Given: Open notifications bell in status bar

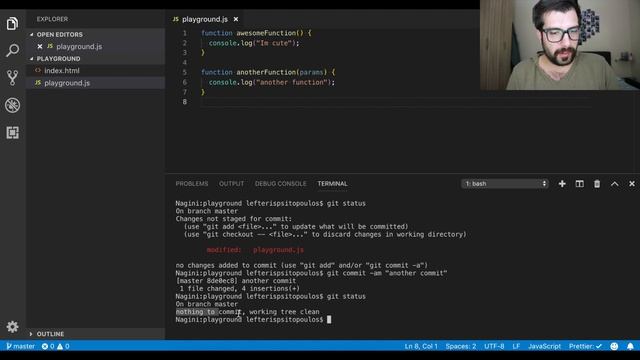Looking at the screenshot, I should point(630,346).
